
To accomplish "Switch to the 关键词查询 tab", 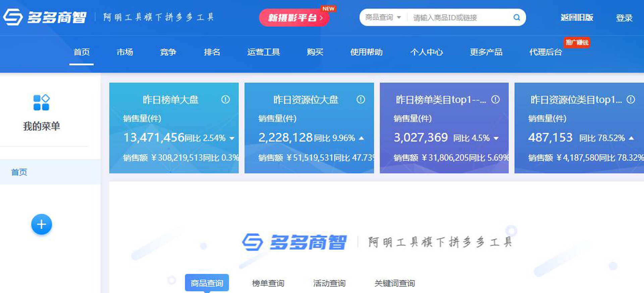I will [395, 283].
